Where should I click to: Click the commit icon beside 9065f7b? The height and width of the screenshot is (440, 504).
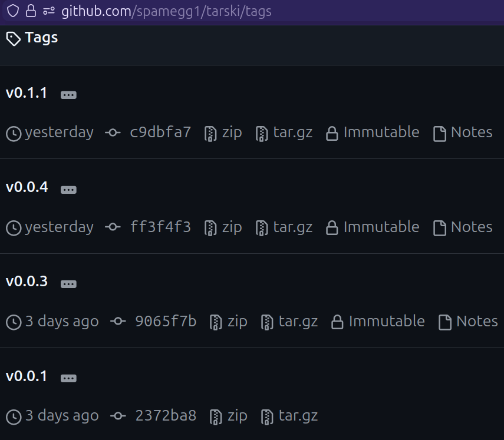(x=118, y=322)
